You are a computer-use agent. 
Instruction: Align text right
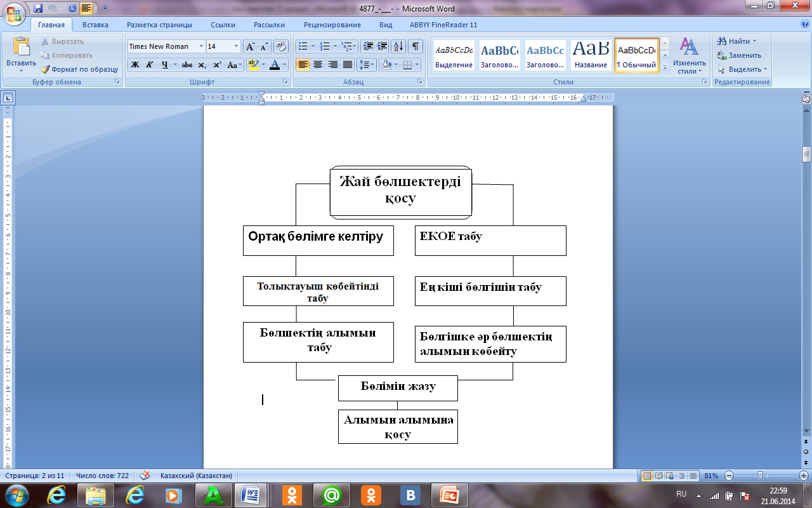(x=332, y=65)
